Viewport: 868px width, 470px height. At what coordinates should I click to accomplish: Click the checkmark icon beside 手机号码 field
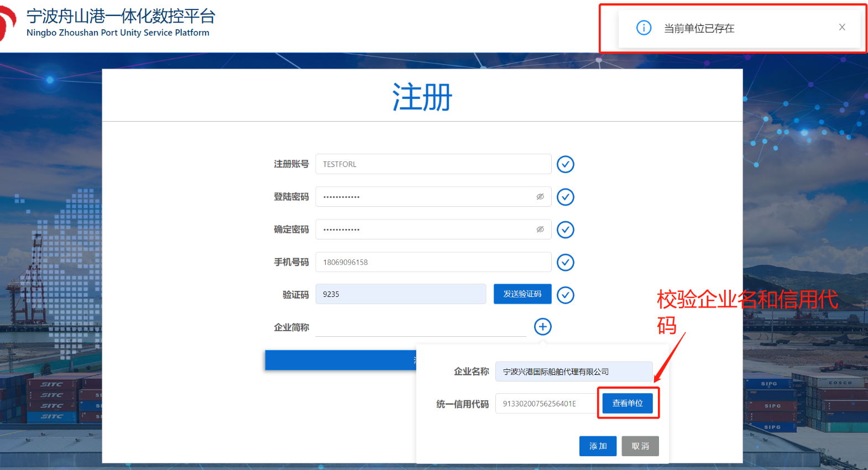pyautogui.click(x=565, y=262)
